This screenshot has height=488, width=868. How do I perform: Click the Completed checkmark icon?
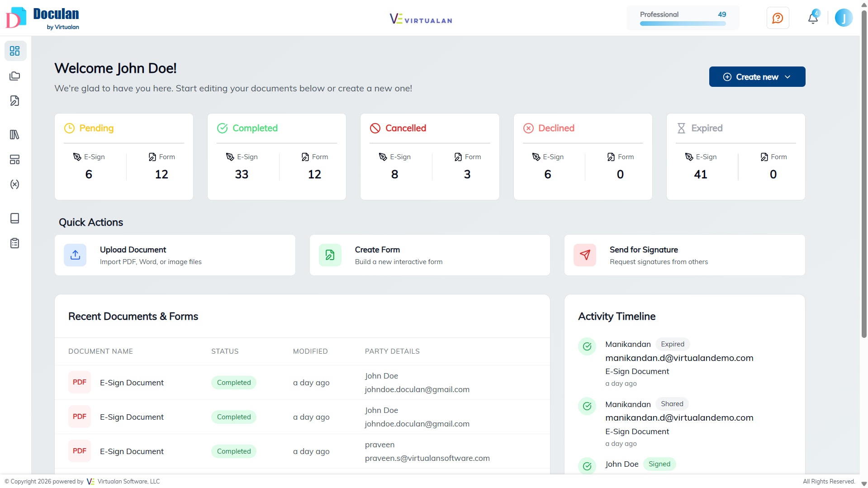click(222, 128)
